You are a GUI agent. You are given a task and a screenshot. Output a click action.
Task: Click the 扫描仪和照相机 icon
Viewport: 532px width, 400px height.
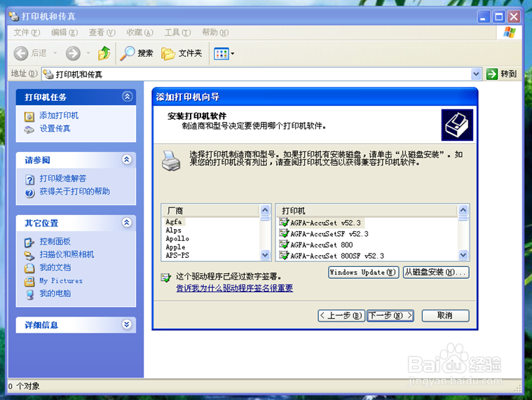[x=29, y=255]
